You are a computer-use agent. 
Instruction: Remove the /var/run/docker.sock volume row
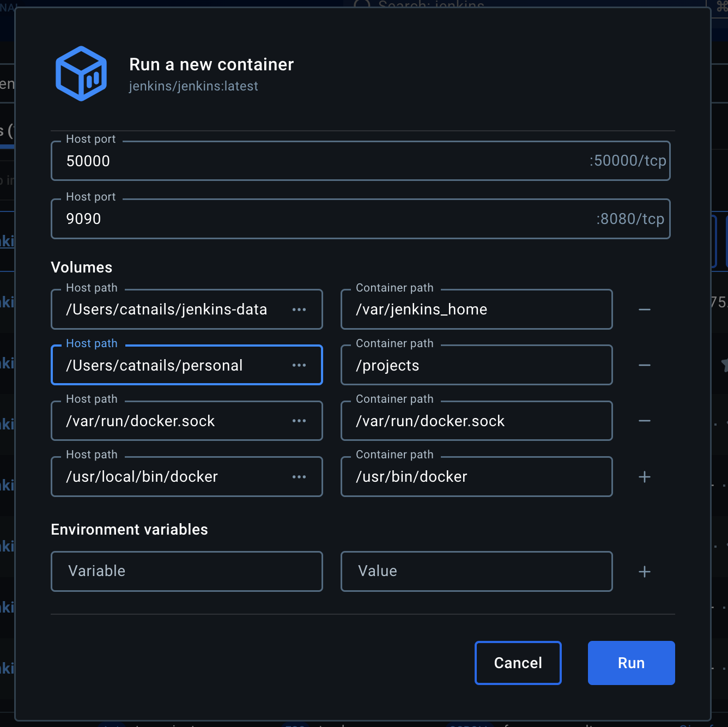click(645, 421)
